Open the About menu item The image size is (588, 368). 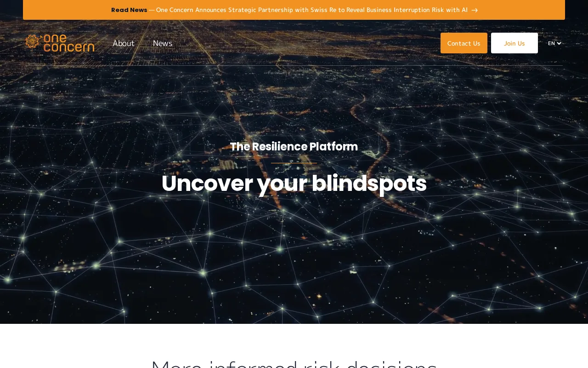pyautogui.click(x=124, y=43)
